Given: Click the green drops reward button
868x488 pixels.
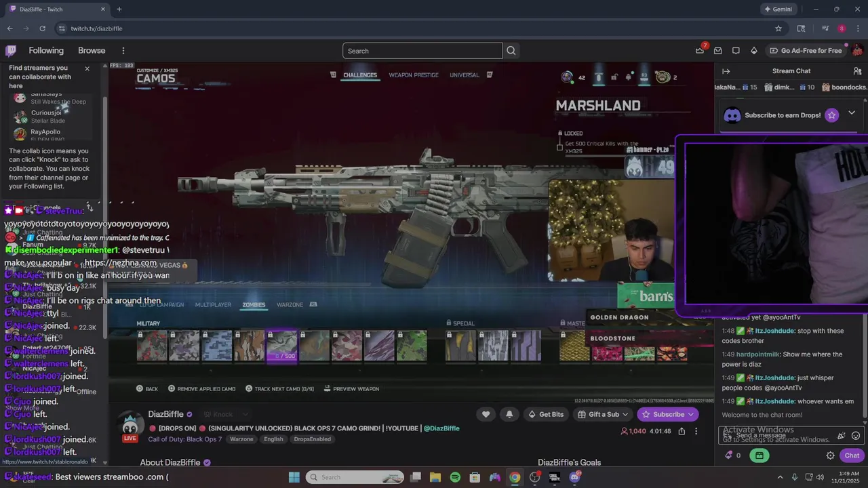Looking at the screenshot, I should pos(759,455).
